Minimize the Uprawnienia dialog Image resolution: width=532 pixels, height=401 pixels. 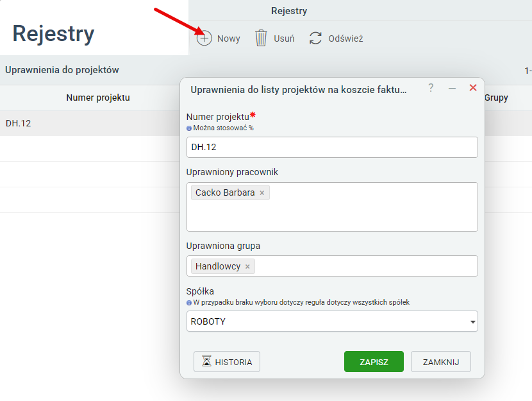(x=452, y=89)
